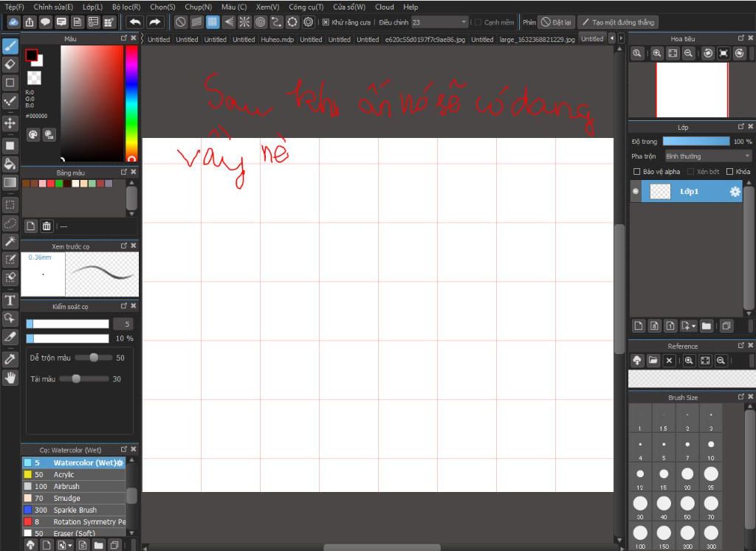Open add-layer dropdown arrow in Layer panel
This screenshot has height=551, width=756.
click(693, 327)
